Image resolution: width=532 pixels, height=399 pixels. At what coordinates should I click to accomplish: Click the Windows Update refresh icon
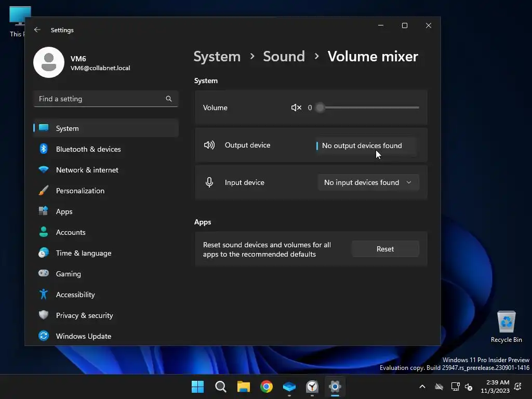(x=44, y=336)
